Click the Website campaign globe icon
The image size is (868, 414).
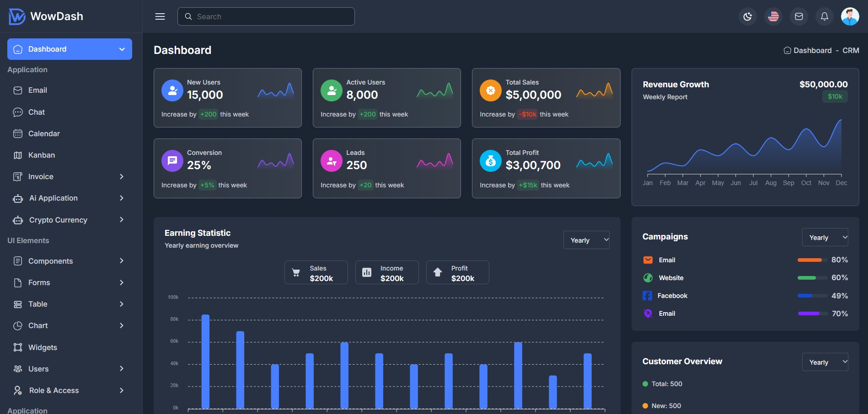coord(648,278)
